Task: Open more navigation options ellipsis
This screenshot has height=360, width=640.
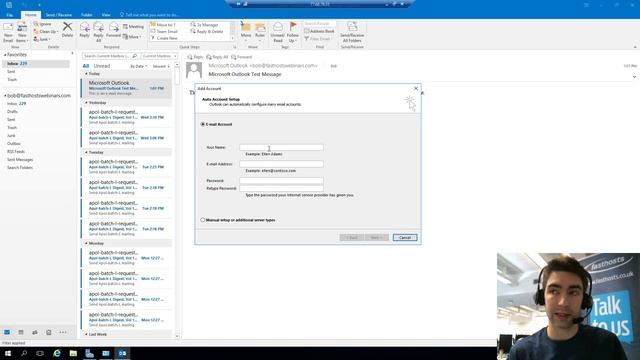Action: coord(63,332)
